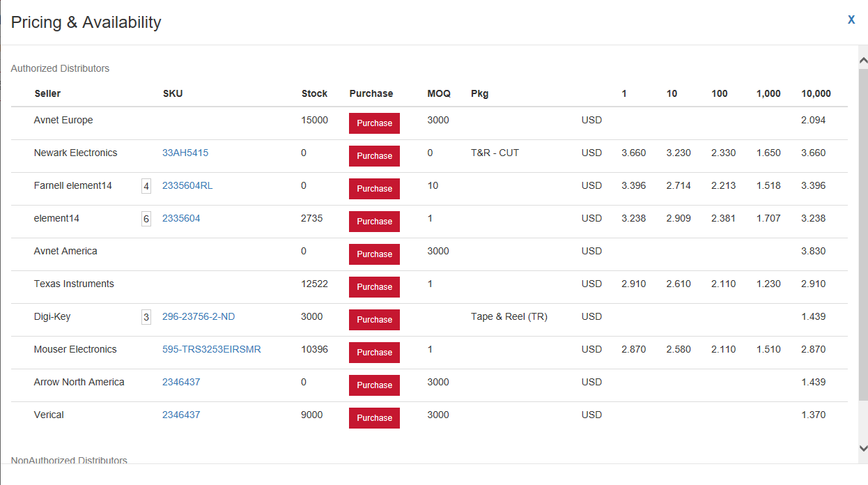
Task: Select the Texas Instruments seller name
Action: pos(74,284)
